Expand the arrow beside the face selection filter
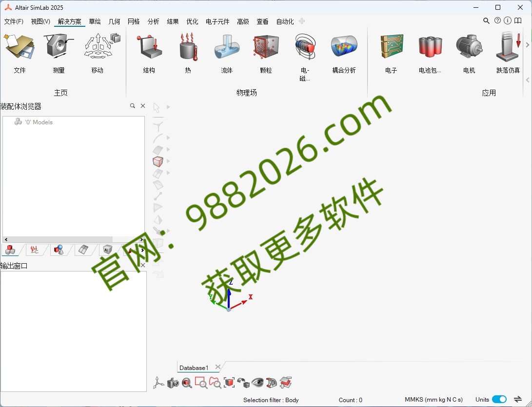The image size is (532, 407). tap(168, 149)
